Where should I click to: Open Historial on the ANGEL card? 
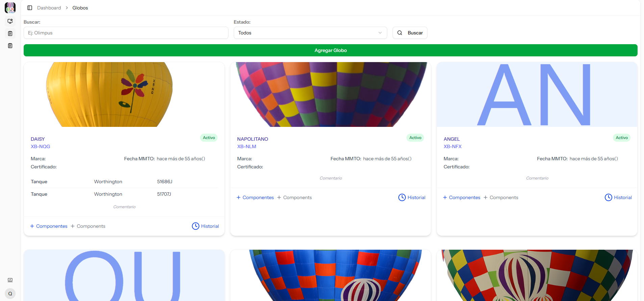coord(618,197)
